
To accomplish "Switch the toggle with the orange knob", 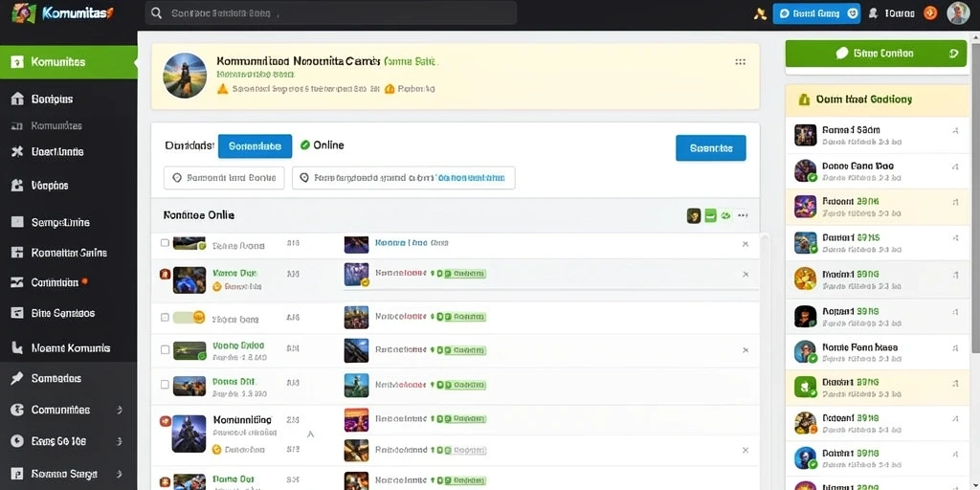I will tap(189, 318).
